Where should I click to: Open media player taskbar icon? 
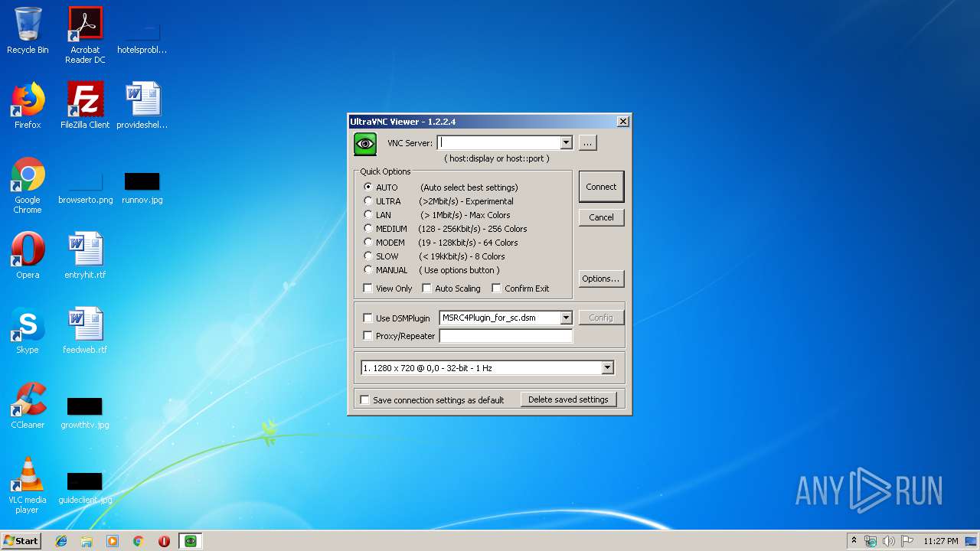pos(113,541)
